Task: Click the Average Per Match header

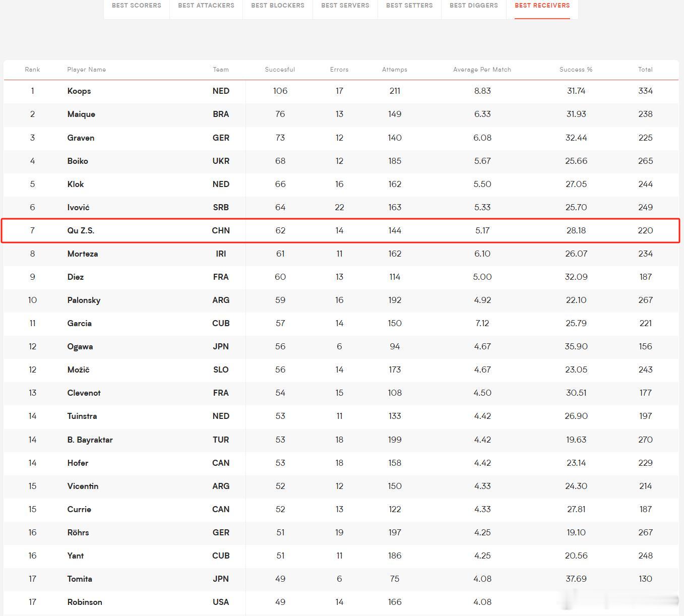Action: coord(482,70)
